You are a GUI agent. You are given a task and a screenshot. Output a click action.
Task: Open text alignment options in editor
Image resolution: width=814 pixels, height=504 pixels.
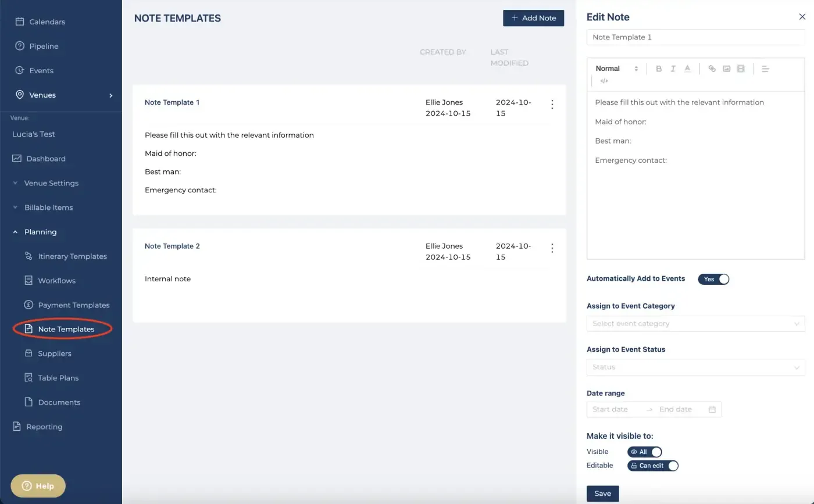(765, 69)
